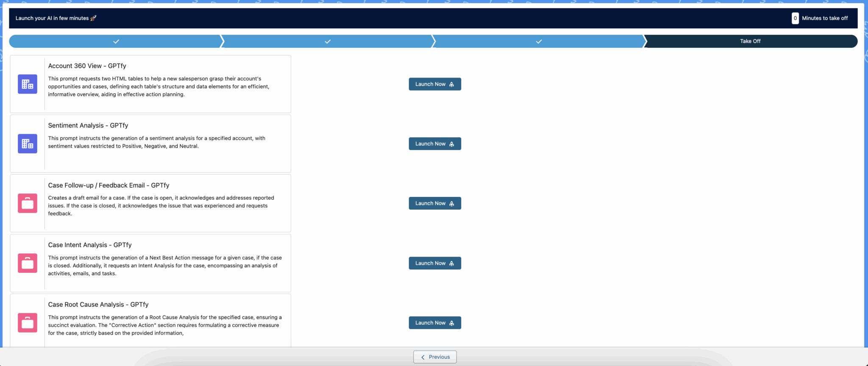Select the second completed progress step

point(327,42)
